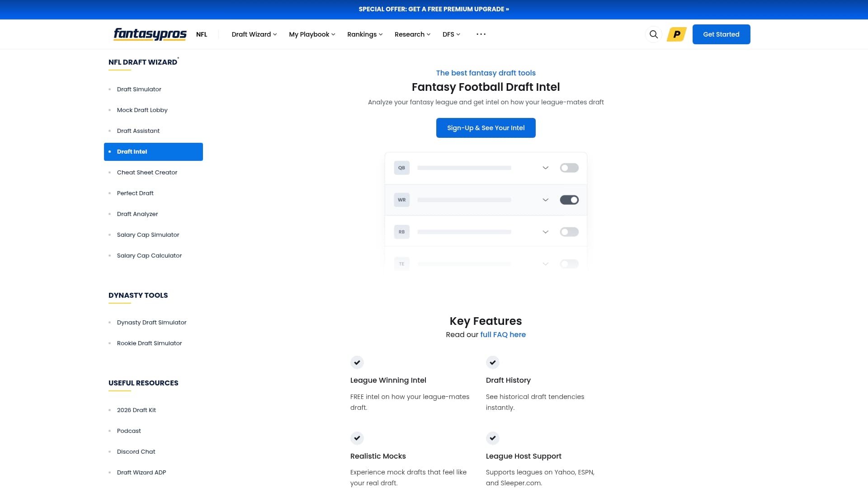This screenshot has width=868, height=488.
Task: Open the Draft Wizard dropdown menu
Action: point(254,34)
